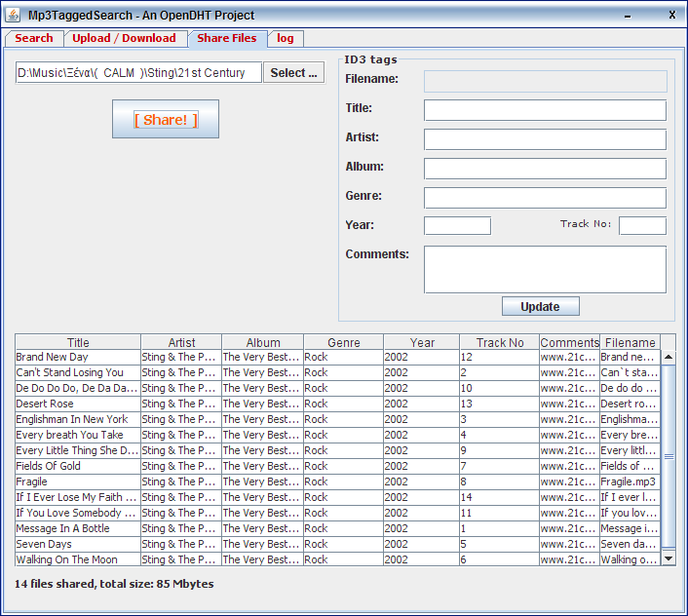Click the Year column header
Screen dimensions: 688x616
(x=422, y=342)
